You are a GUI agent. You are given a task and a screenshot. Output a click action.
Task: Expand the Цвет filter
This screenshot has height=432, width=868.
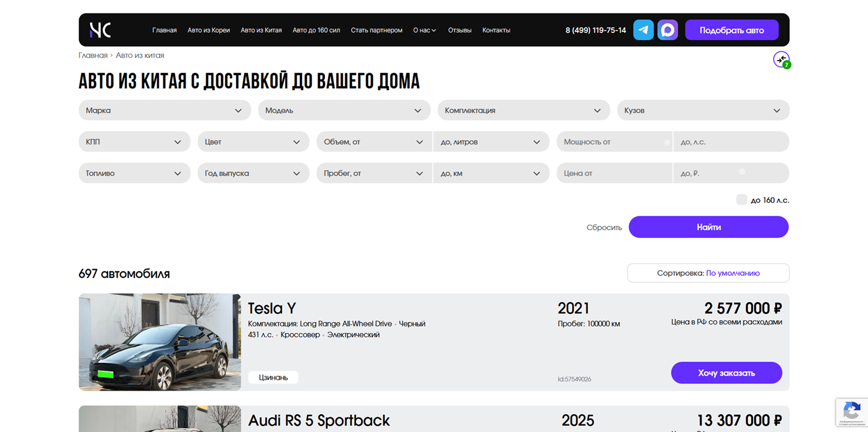pos(253,141)
